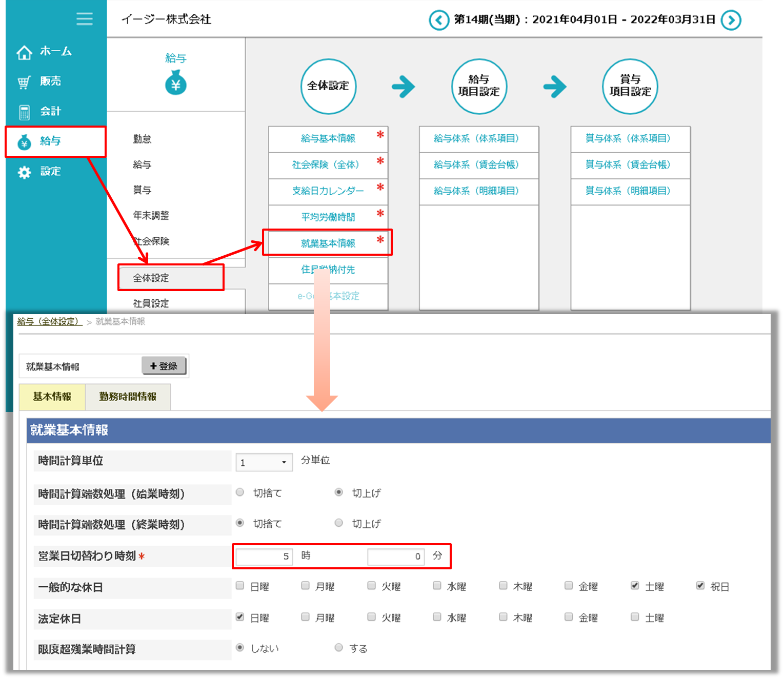The width and height of the screenshot is (784, 679).
Task: Uncheck 祝日 general holiday checkbox
Action: pyautogui.click(x=700, y=586)
